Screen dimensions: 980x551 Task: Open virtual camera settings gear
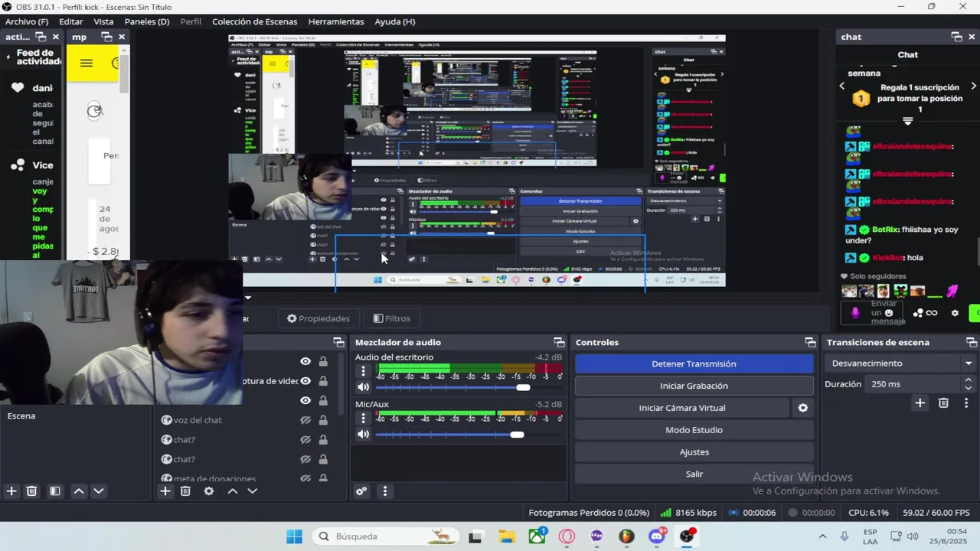803,408
